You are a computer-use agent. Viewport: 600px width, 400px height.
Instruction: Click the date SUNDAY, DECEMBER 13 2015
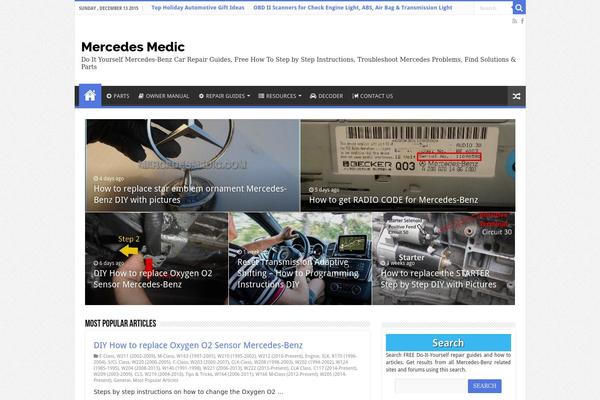tap(109, 8)
